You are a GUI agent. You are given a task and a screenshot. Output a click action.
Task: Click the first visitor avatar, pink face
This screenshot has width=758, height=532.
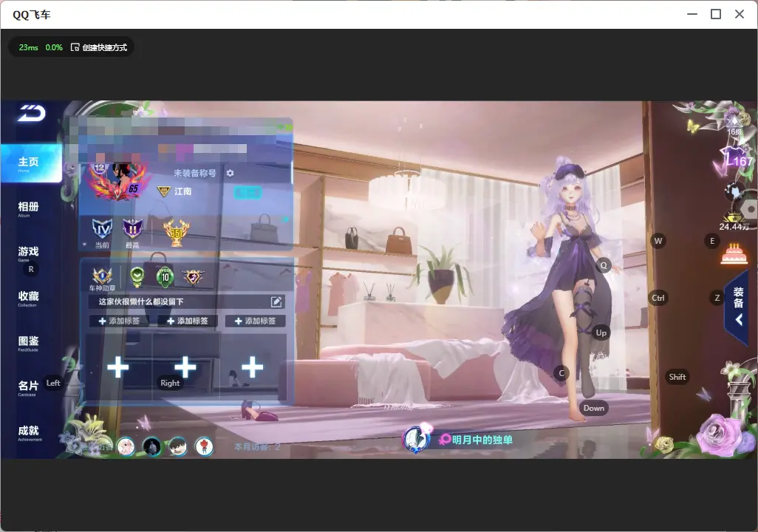126,446
